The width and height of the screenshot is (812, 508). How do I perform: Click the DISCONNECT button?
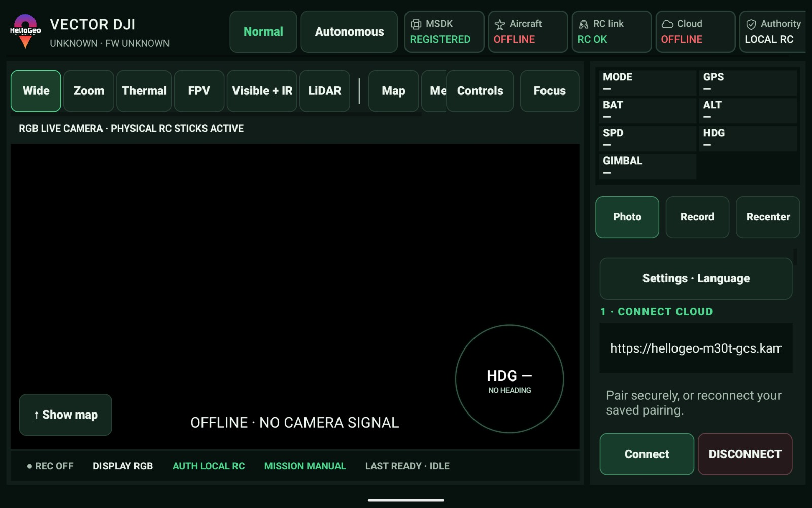[745, 454]
